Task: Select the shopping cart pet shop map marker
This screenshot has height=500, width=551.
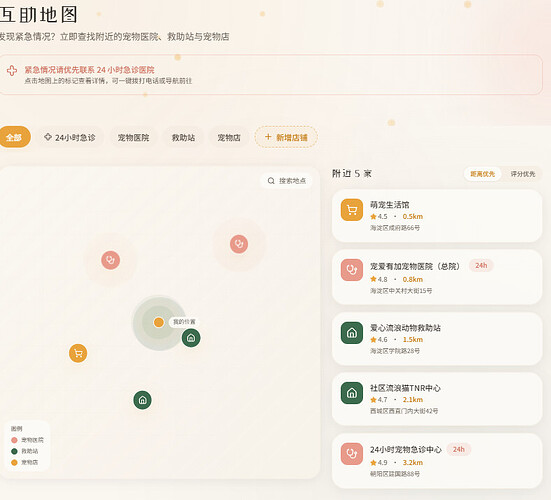Action: pos(78,353)
